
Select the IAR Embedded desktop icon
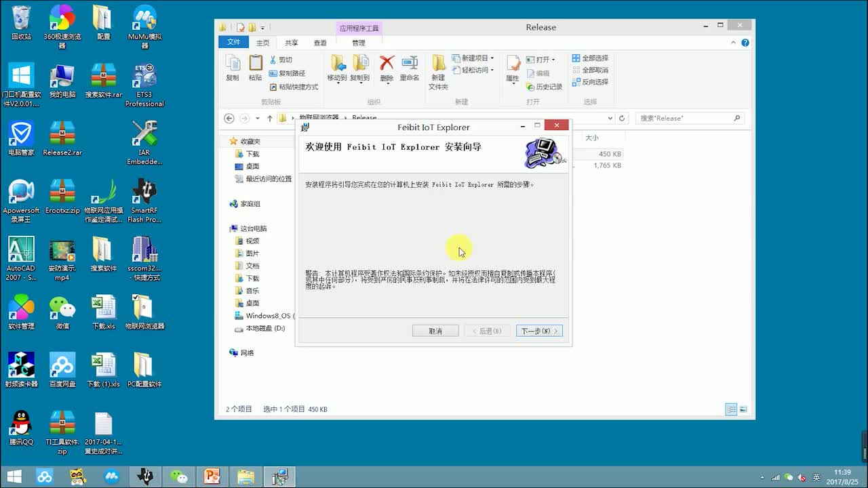point(144,143)
